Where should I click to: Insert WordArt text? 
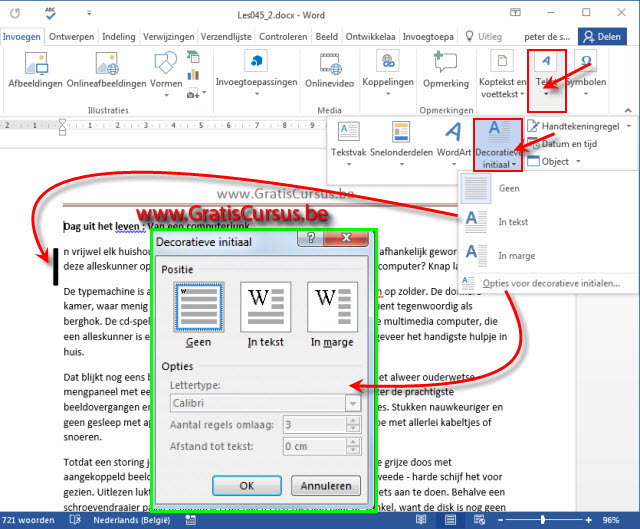(x=454, y=143)
